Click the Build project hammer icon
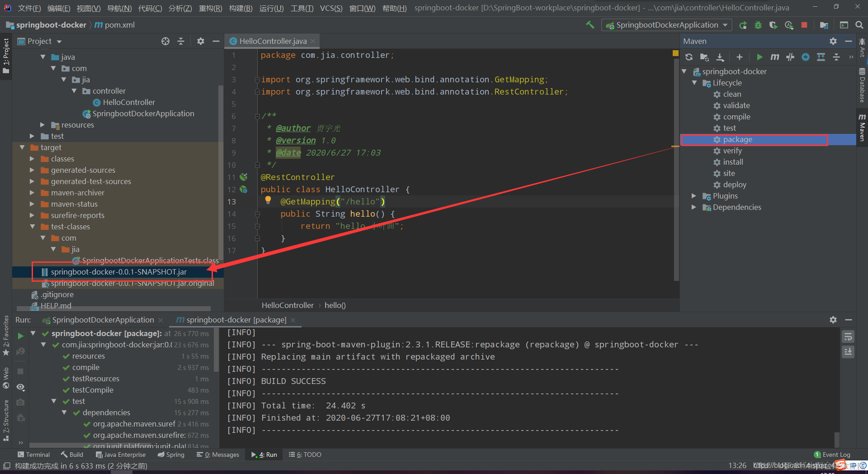 (x=590, y=25)
